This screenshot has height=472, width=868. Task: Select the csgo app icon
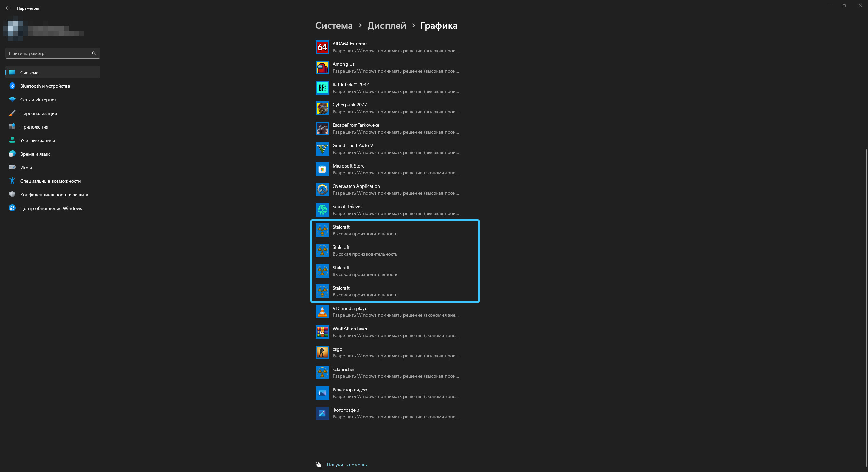click(x=322, y=352)
